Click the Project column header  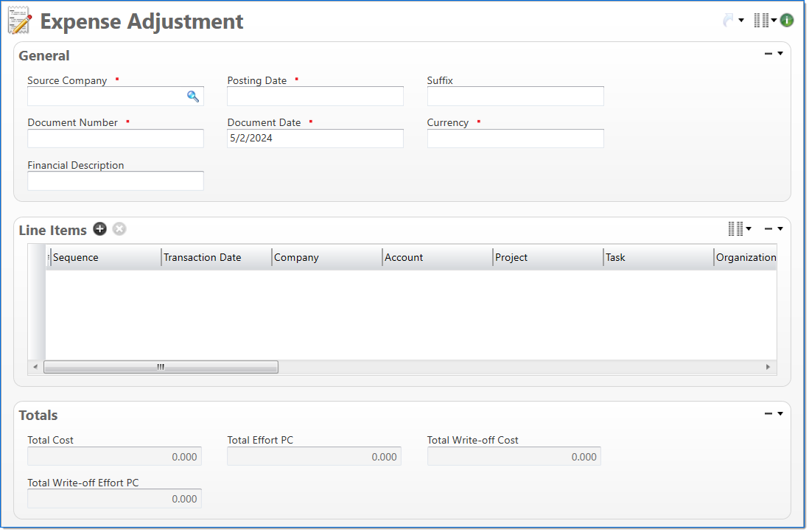(547, 257)
